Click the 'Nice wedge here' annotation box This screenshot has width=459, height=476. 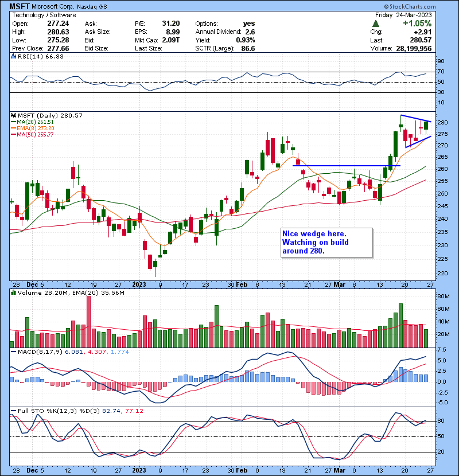(x=327, y=243)
